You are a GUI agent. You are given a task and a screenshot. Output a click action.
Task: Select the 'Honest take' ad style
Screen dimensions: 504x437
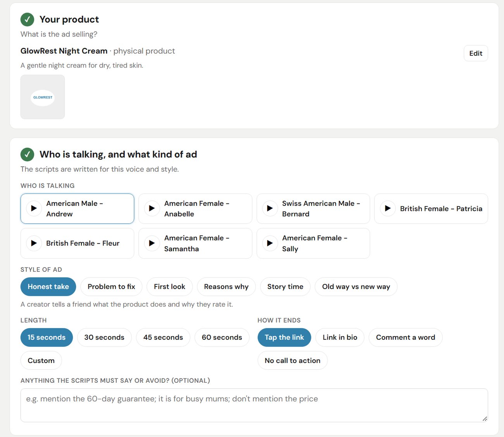click(48, 287)
